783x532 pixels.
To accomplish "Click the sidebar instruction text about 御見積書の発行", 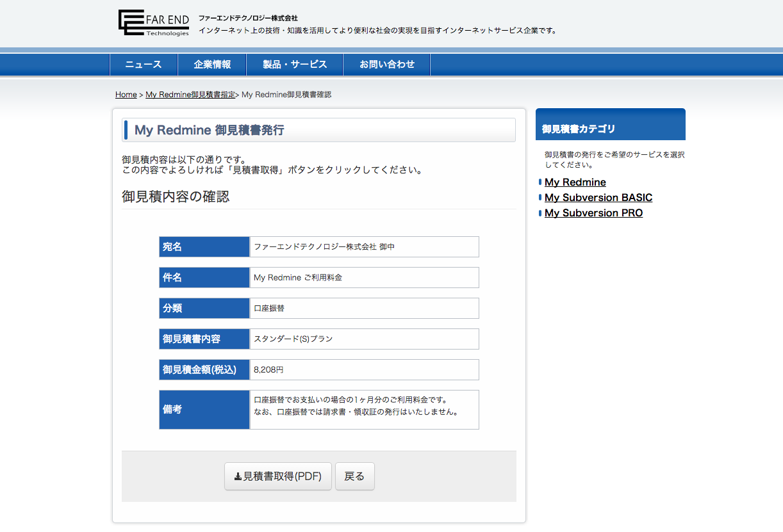I will coord(614,159).
